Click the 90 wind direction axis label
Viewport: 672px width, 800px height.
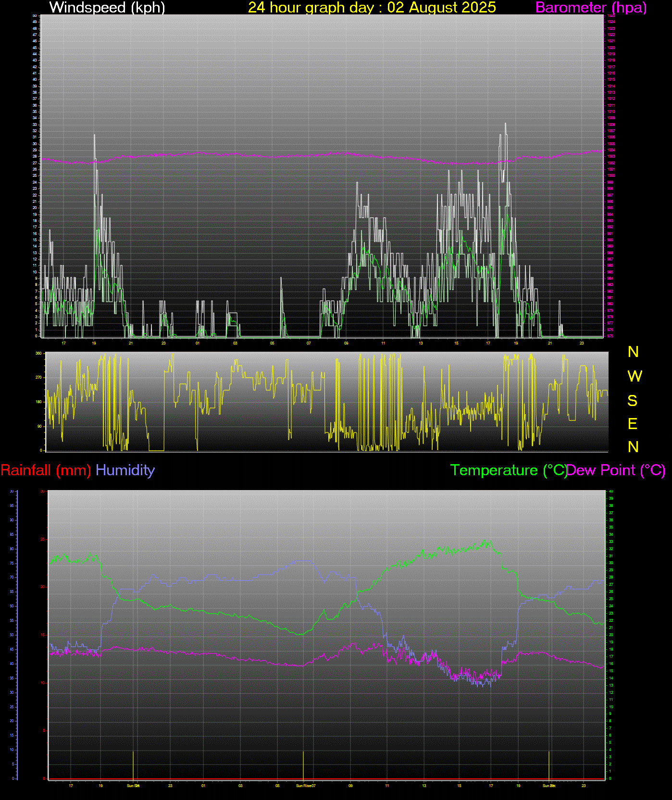(38, 426)
